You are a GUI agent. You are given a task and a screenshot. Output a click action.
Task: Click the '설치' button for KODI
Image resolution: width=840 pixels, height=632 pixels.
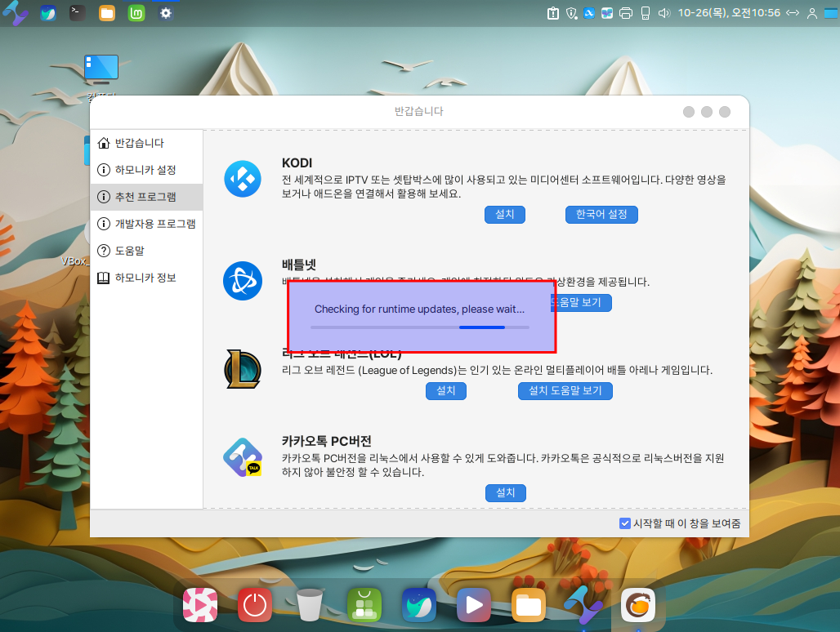point(504,214)
